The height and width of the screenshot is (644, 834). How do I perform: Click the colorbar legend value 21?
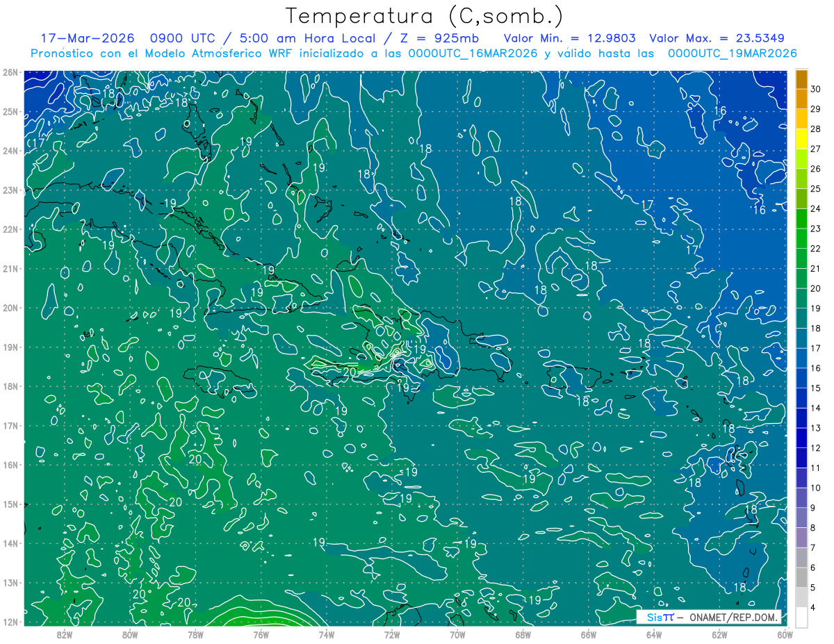click(816, 268)
